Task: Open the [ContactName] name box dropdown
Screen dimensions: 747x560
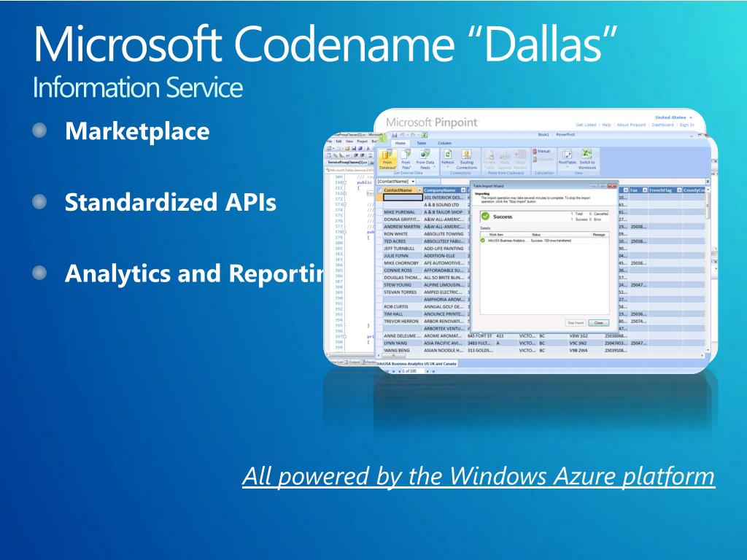Action: [413, 182]
